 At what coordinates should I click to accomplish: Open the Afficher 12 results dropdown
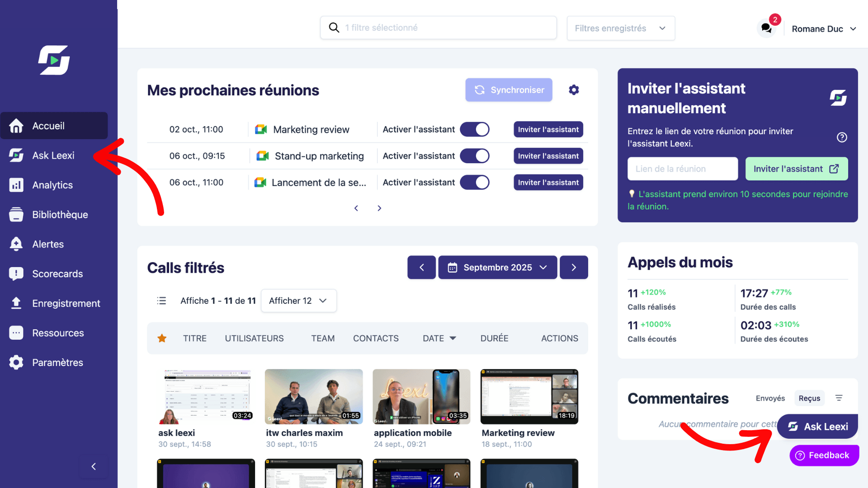coord(298,300)
